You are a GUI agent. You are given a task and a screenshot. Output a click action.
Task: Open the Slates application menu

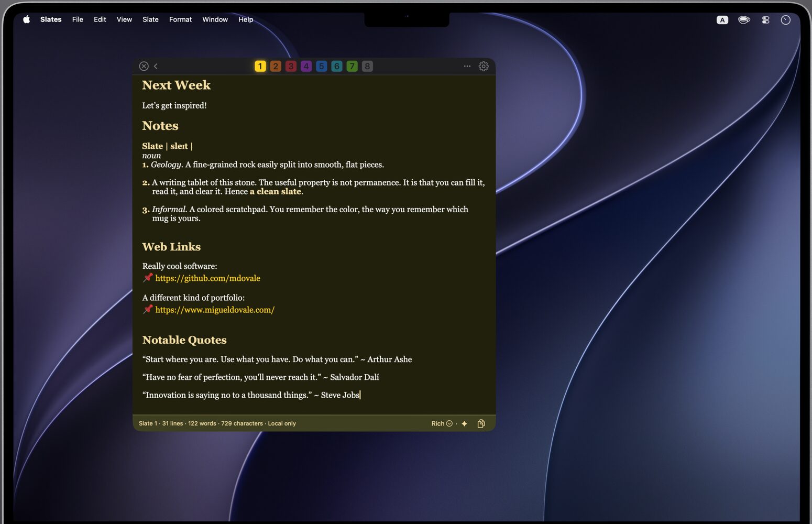click(51, 19)
